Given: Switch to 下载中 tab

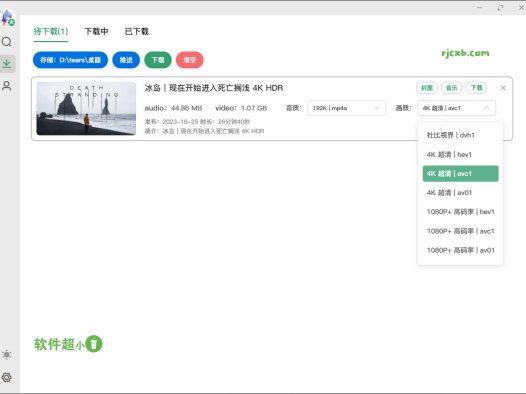Looking at the screenshot, I should pyautogui.click(x=96, y=32).
